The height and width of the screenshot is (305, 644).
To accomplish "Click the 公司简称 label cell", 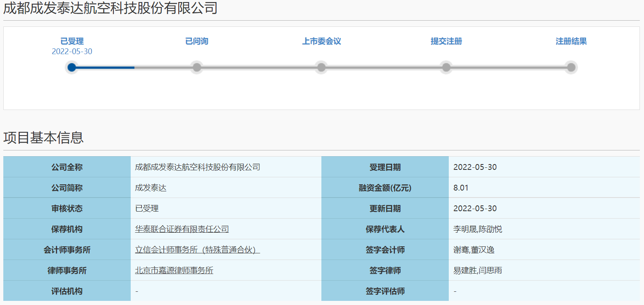I will point(67,188).
